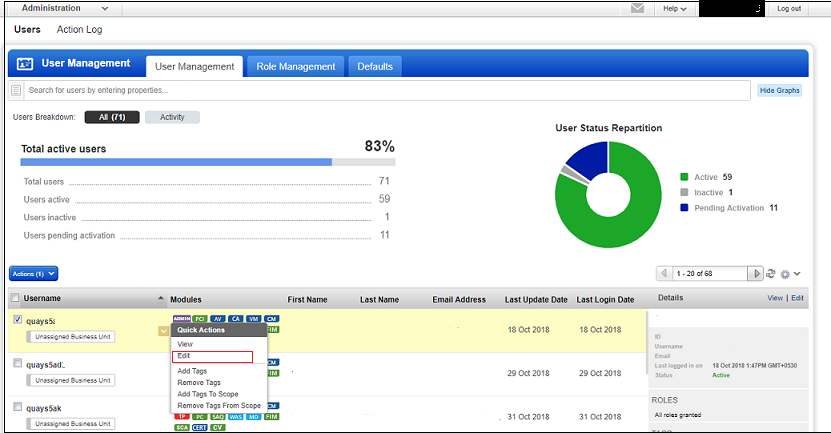Click the User Management module icon
Viewport: 831px width, 433px height.
25,64
